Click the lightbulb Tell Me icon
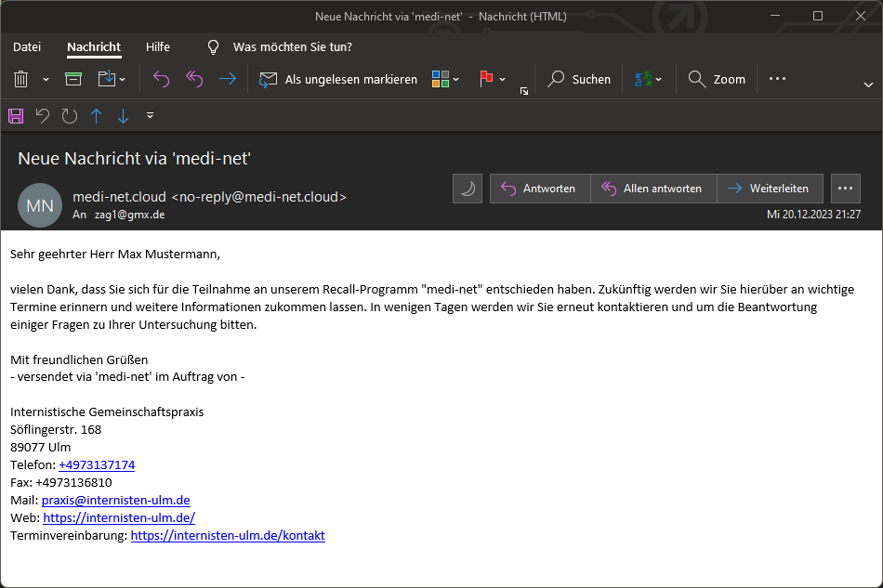This screenshot has width=883, height=588. click(x=213, y=47)
